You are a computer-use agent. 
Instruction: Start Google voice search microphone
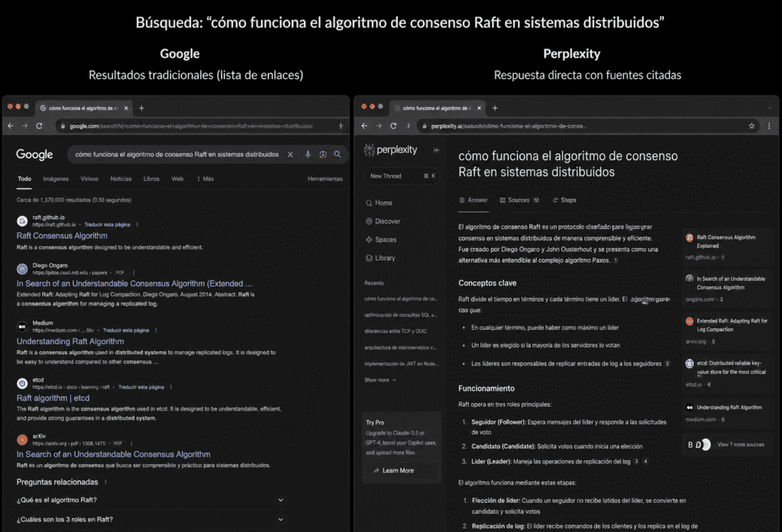pyautogui.click(x=308, y=155)
